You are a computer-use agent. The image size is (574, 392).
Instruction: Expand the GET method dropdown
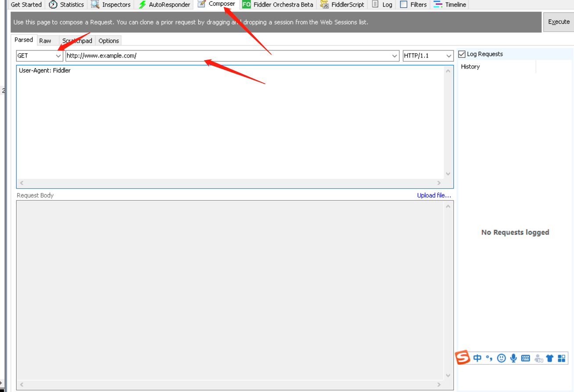pos(58,56)
